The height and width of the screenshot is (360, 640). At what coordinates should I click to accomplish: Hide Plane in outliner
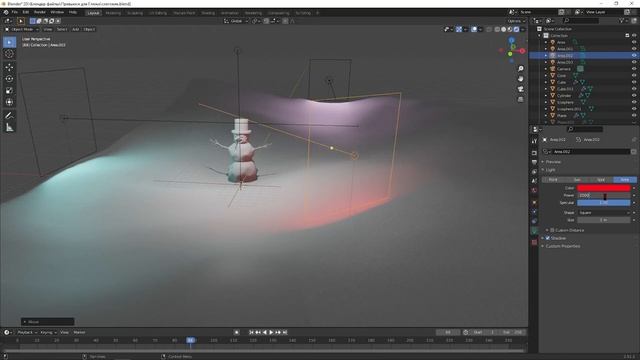634,116
